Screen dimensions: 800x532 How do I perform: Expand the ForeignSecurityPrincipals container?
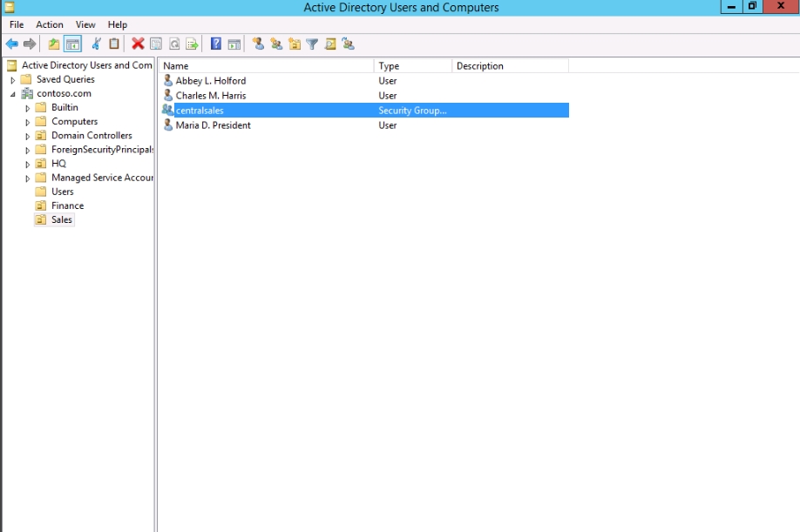point(28,151)
